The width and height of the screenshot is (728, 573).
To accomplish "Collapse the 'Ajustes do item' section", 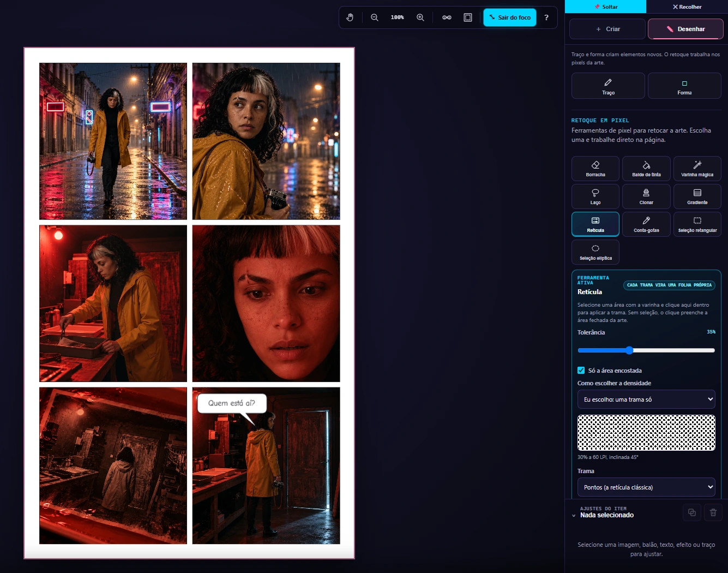I will (x=574, y=515).
